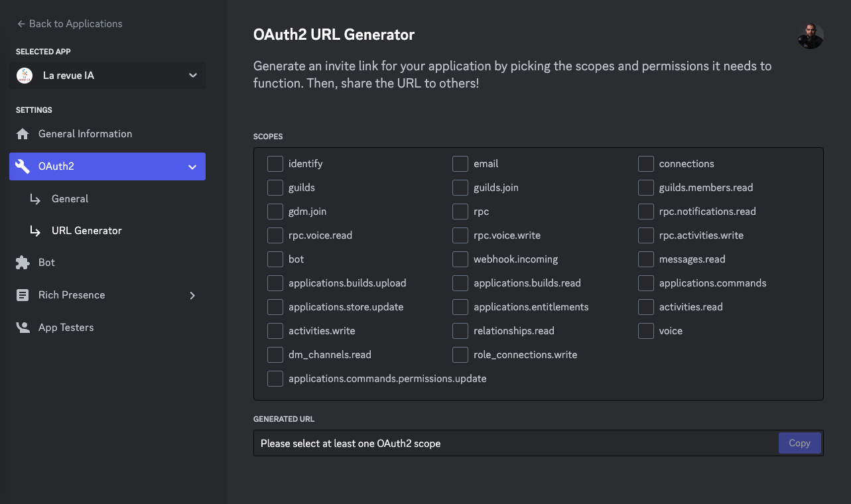Click the back arrow next to Applications

tap(21, 23)
